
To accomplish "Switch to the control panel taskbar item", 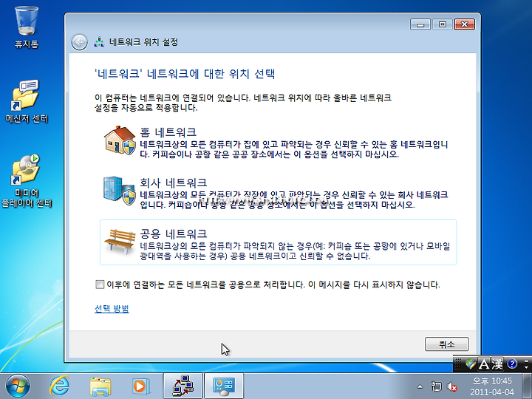I will 224,386.
